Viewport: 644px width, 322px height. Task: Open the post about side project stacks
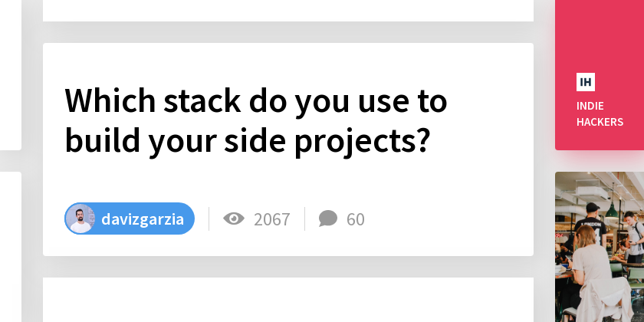pos(255,120)
